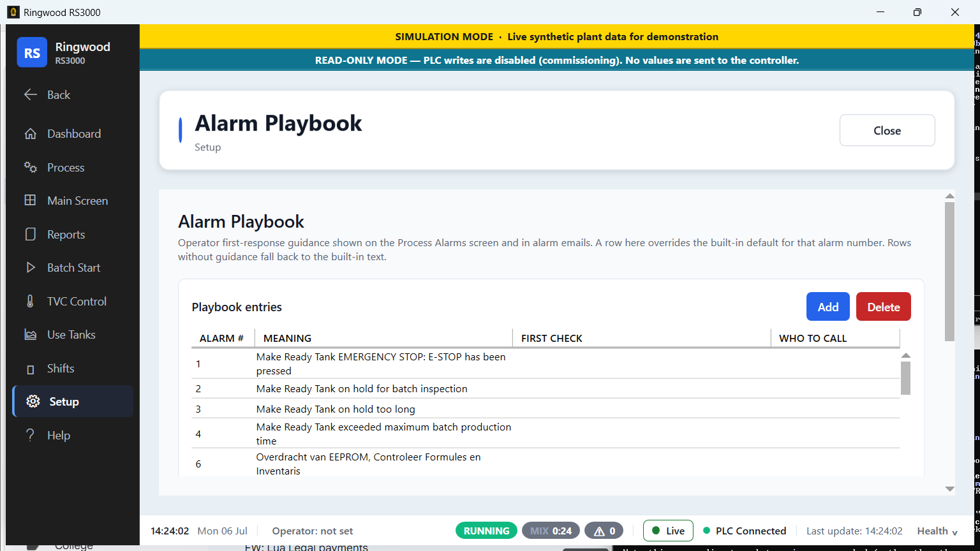Click the MEANING column header
This screenshot has width=980, height=551.
[x=383, y=338]
